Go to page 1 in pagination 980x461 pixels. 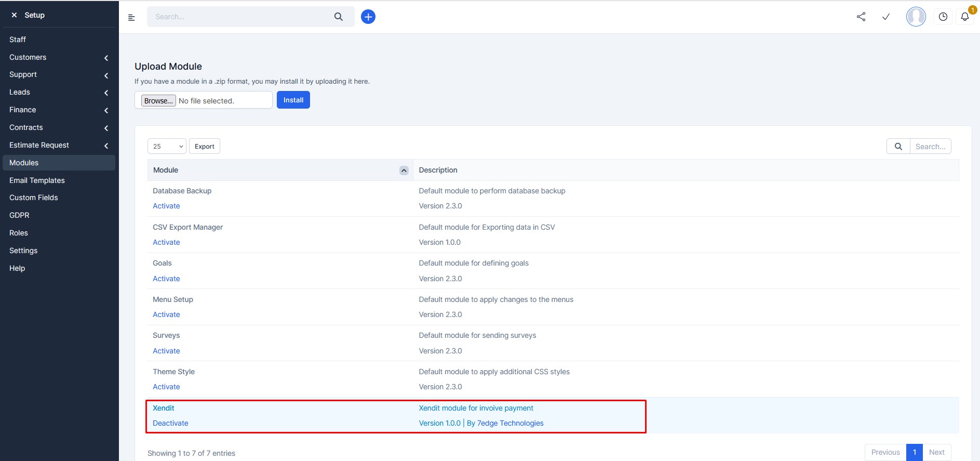[915, 452]
